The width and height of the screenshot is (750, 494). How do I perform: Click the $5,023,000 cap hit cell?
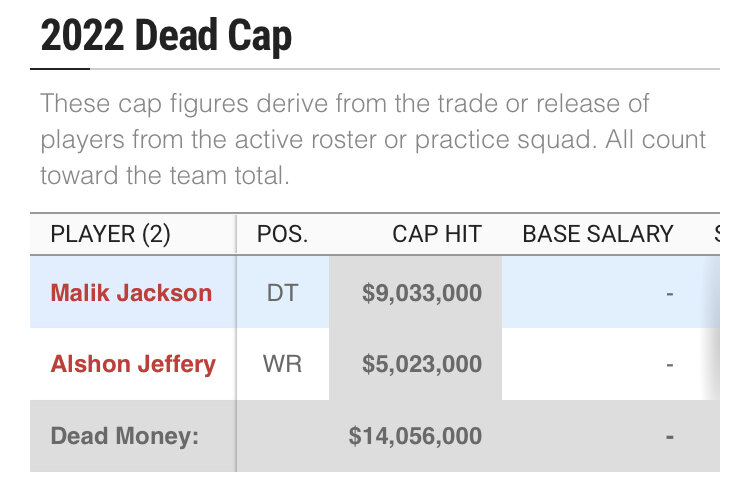(420, 364)
